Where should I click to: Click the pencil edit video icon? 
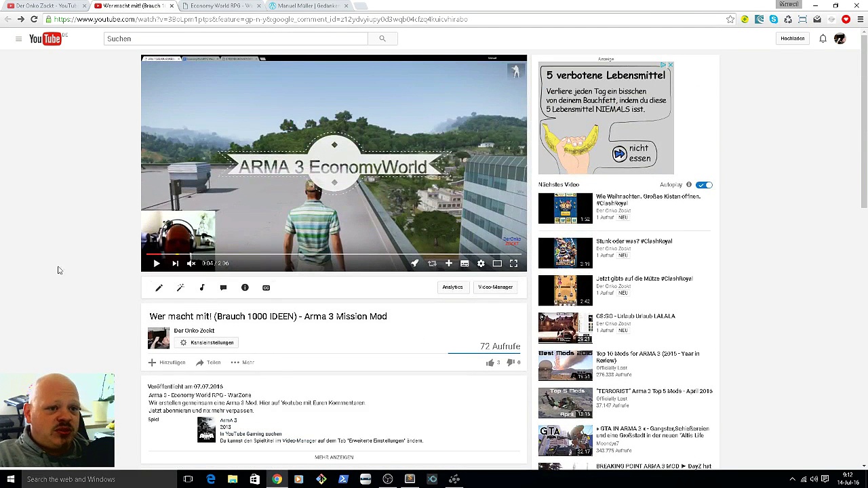[159, 287]
